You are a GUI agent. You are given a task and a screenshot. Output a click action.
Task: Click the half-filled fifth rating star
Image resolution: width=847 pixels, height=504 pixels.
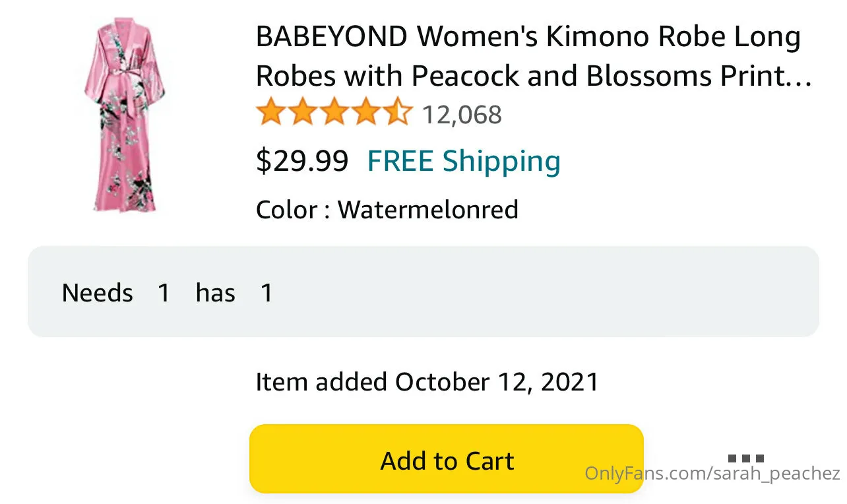coord(398,113)
